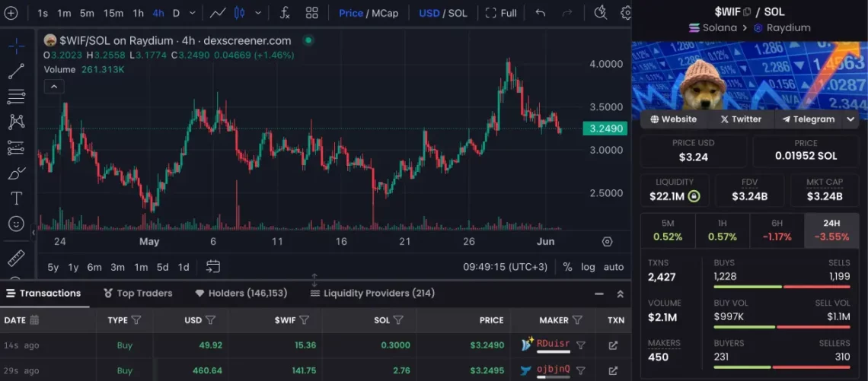Open the token Website link
Screen dimensions: 868x381
(674, 119)
